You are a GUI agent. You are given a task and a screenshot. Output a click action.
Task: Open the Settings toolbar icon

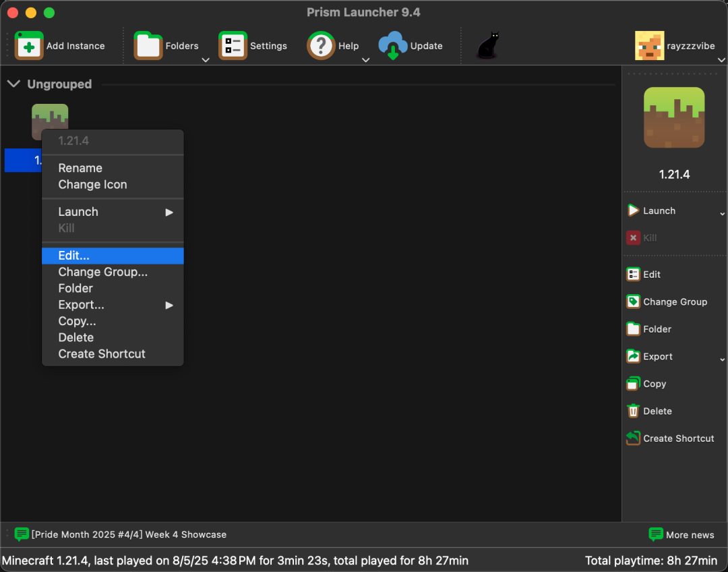click(x=233, y=46)
